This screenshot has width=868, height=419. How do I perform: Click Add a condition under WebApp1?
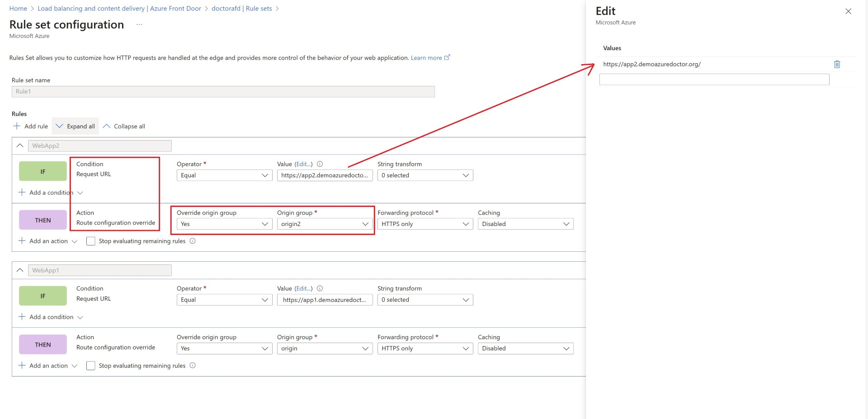51,317
